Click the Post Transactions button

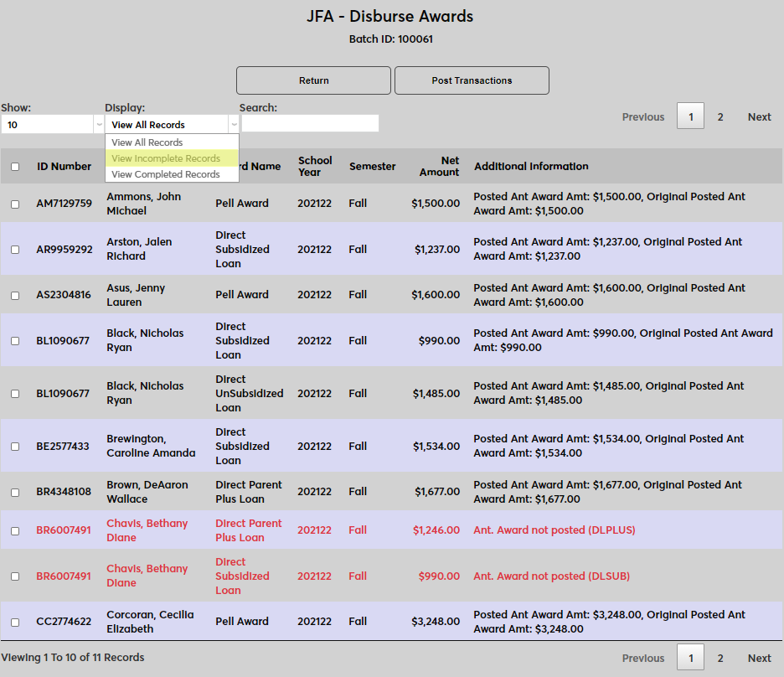(x=472, y=80)
